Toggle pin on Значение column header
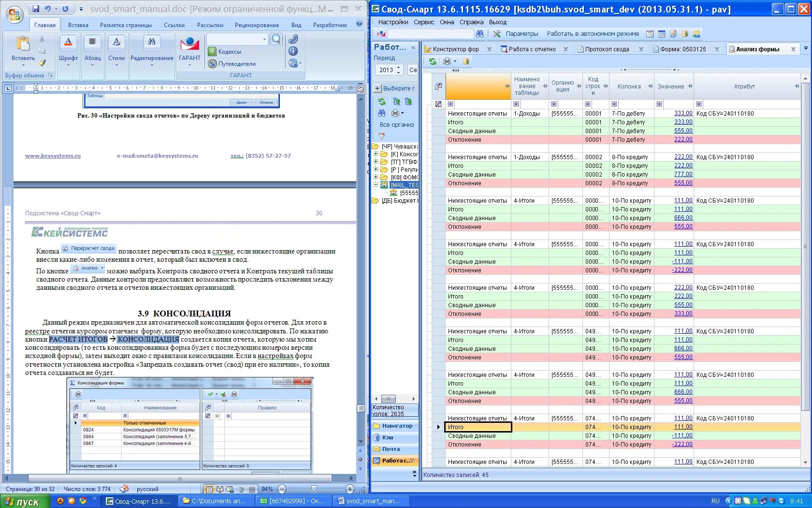This screenshot has width=812, height=508. click(x=690, y=86)
